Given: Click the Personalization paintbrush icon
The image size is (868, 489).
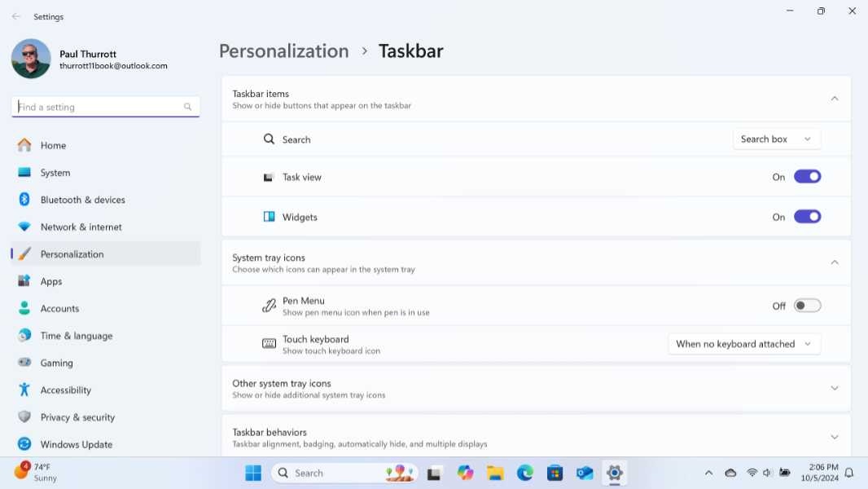Looking at the screenshot, I should pos(24,253).
